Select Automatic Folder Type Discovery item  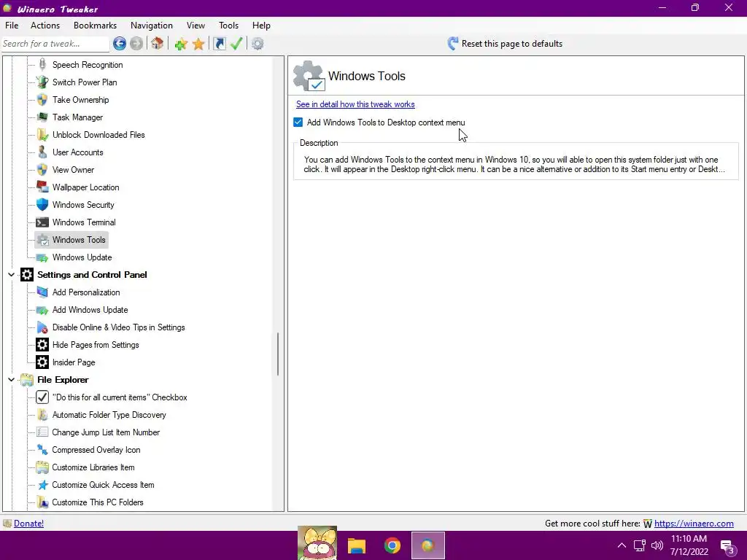[x=109, y=415]
